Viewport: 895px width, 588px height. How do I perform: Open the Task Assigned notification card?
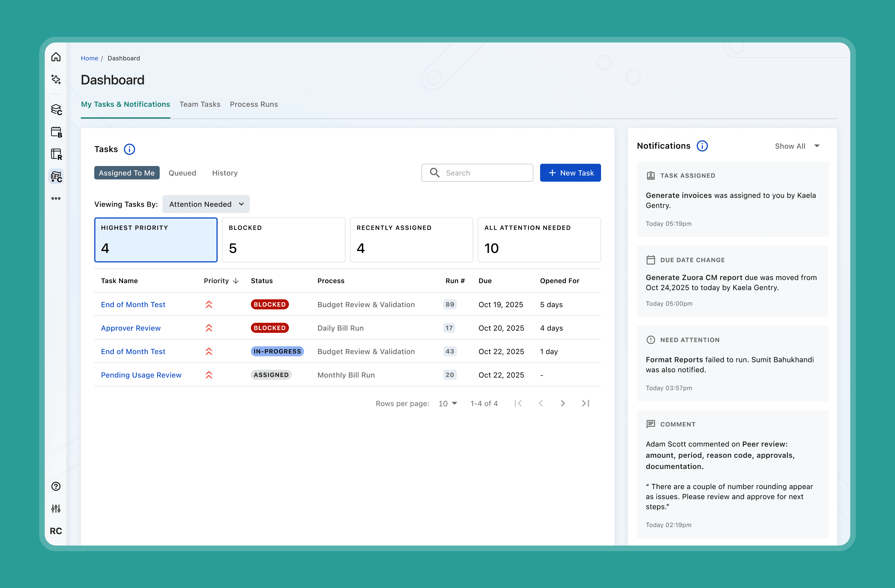(733, 199)
